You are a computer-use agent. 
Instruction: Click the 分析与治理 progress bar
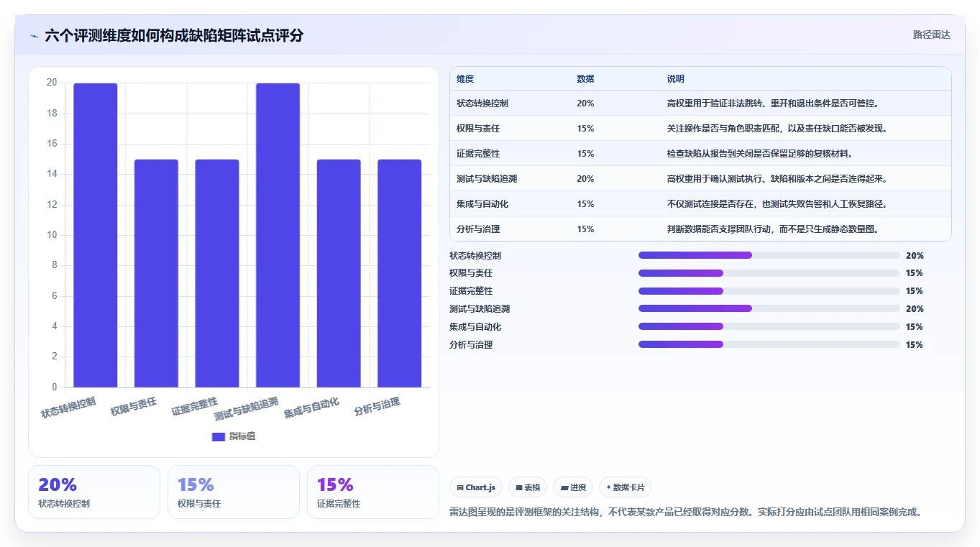769,344
